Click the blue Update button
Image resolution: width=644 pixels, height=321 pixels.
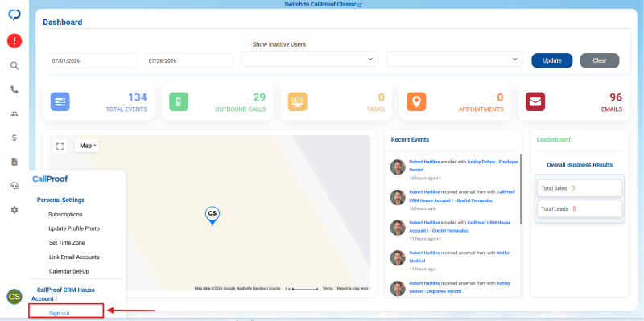tap(551, 60)
